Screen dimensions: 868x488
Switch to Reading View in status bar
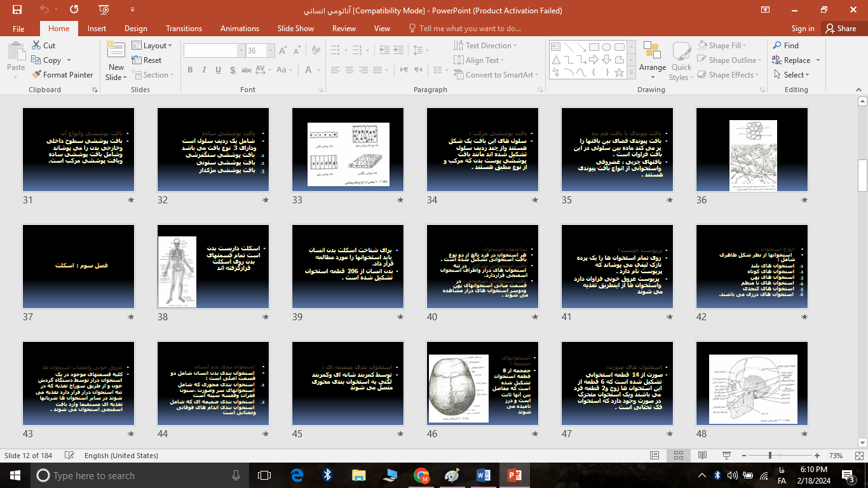click(702, 456)
